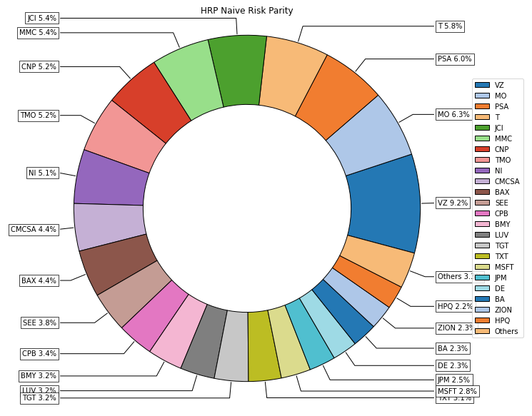Pick the DE legend color swatch
Image resolution: width=532 pixels, height=416 pixels.
click(x=482, y=288)
